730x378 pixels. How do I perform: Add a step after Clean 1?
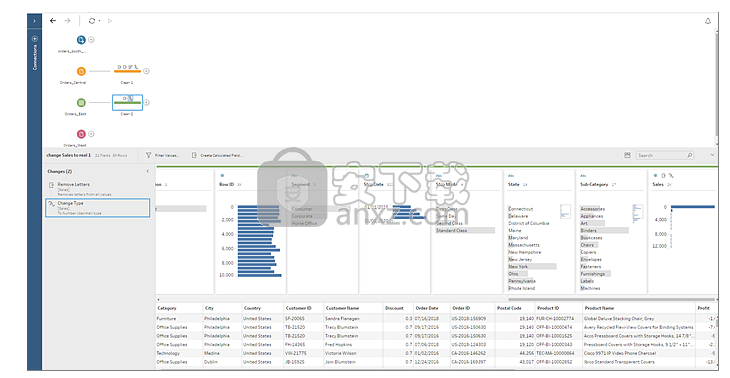point(146,71)
